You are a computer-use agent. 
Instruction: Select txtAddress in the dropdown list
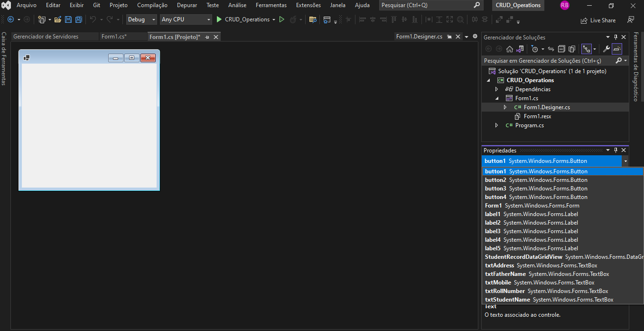click(x=562, y=265)
